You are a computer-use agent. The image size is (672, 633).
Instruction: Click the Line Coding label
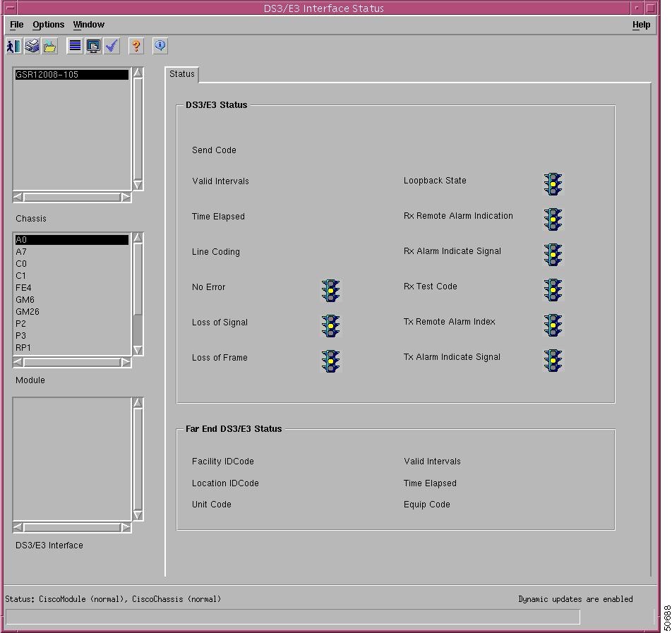coord(215,251)
